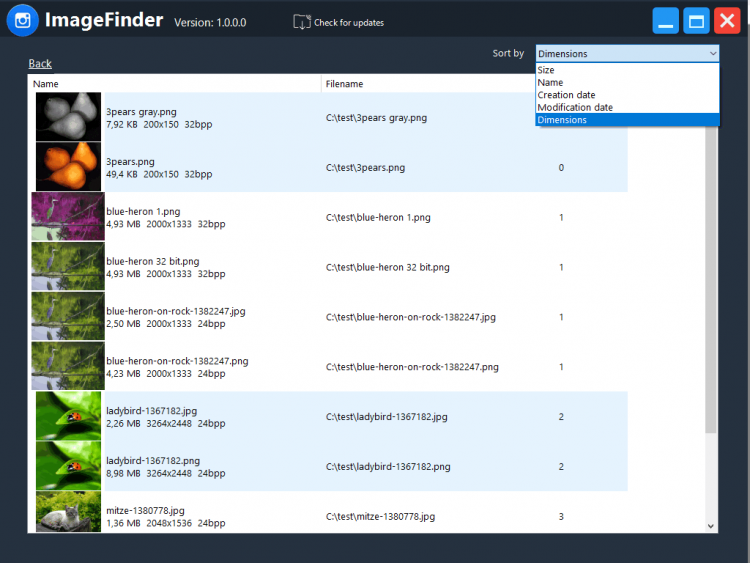750x563 pixels.
Task: Click the Filename column header
Action: [344, 85]
